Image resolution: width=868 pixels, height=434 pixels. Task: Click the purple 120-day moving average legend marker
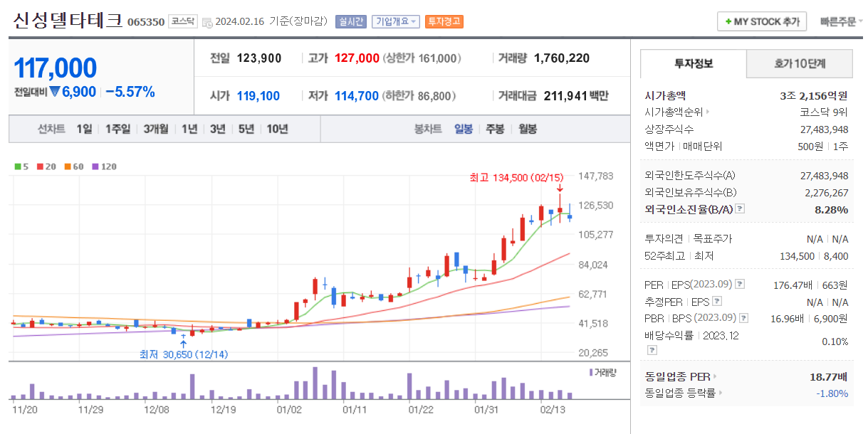click(x=95, y=166)
